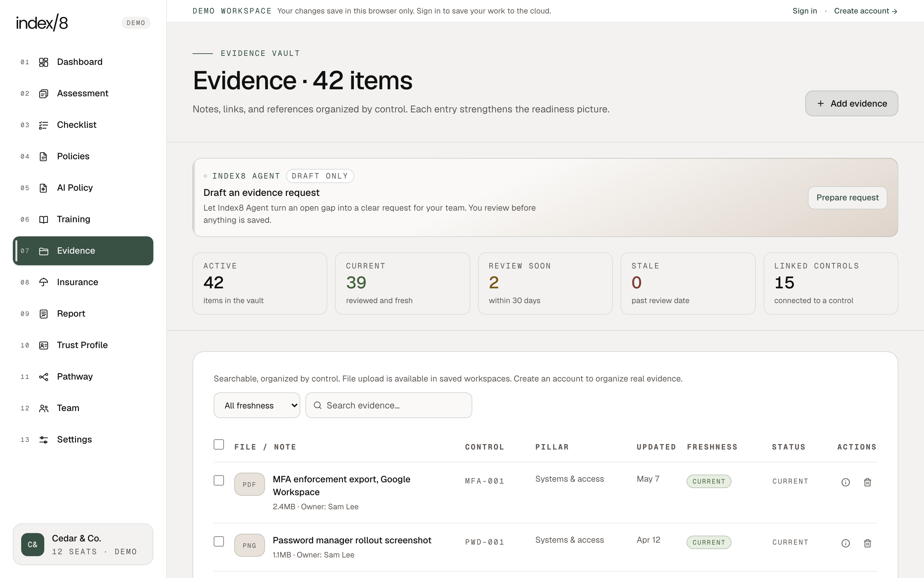Viewport: 924px width, 578px height.
Task: Click the Trust Profile card icon
Action: [44, 345]
